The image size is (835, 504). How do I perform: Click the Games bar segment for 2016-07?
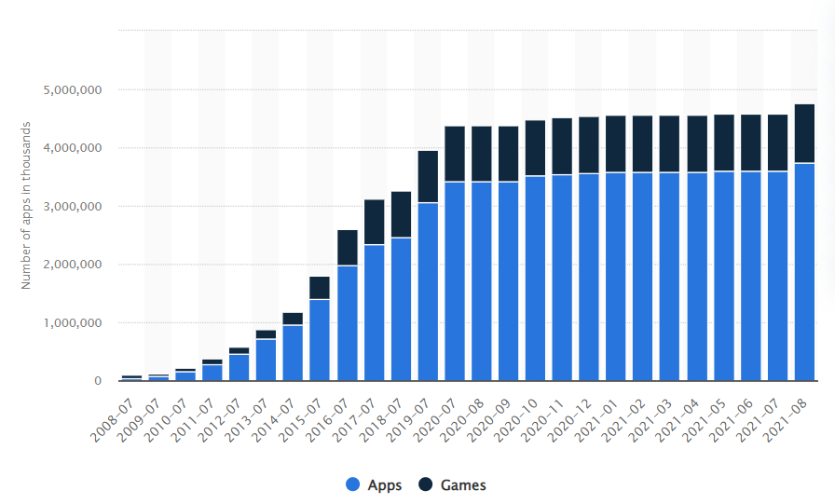point(347,248)
